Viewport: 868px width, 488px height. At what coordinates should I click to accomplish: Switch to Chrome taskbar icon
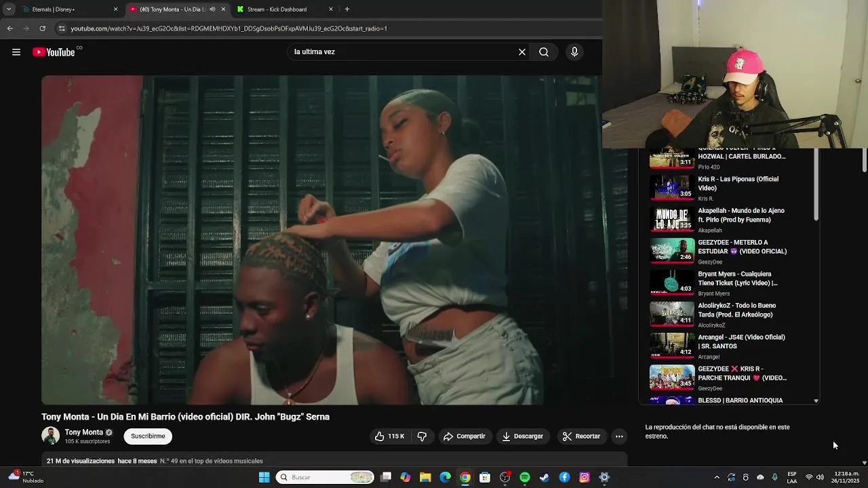[465, 477]
